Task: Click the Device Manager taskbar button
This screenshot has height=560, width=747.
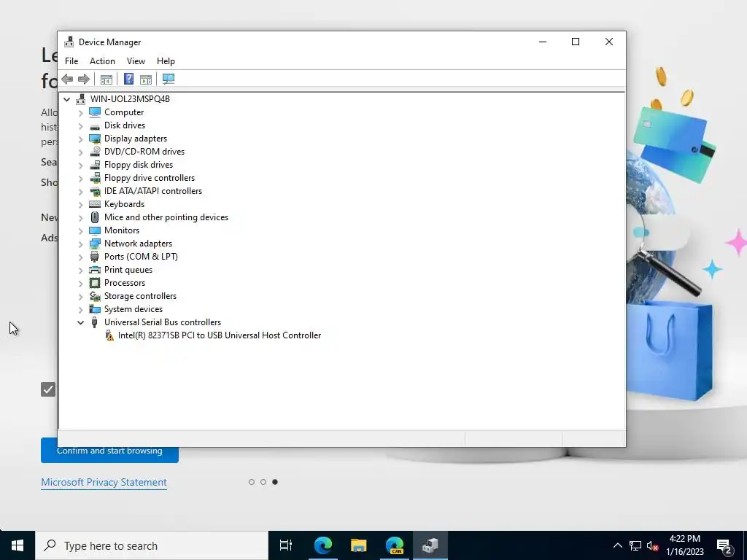Action: click(x=430, y=545)
